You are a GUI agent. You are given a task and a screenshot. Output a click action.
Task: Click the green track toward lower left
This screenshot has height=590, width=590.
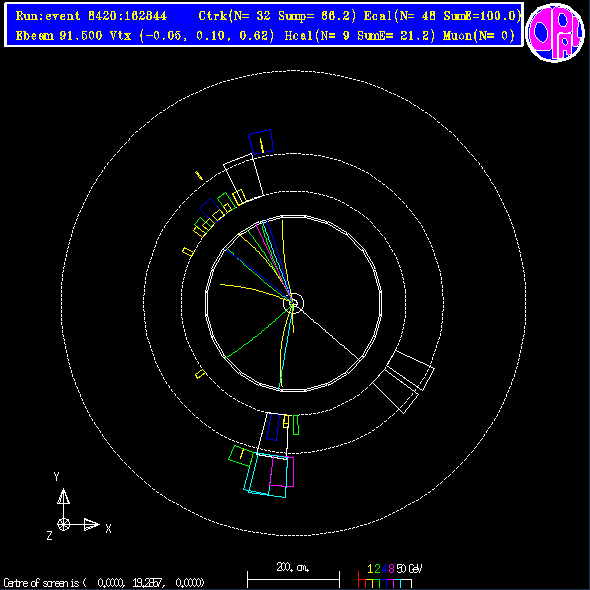(x=258, y=331)
